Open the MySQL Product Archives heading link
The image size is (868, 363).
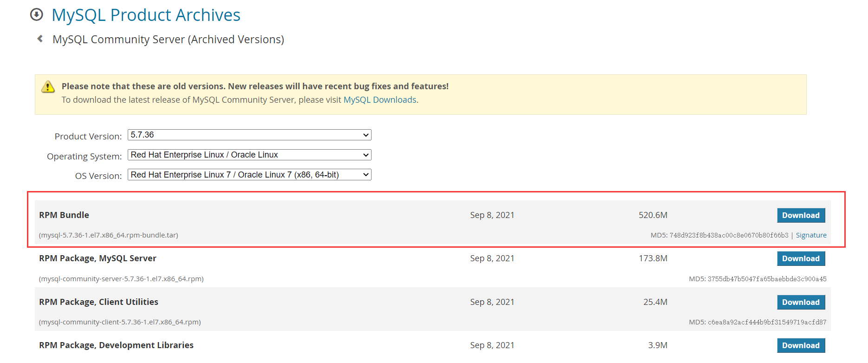click(x=146, y=15)
